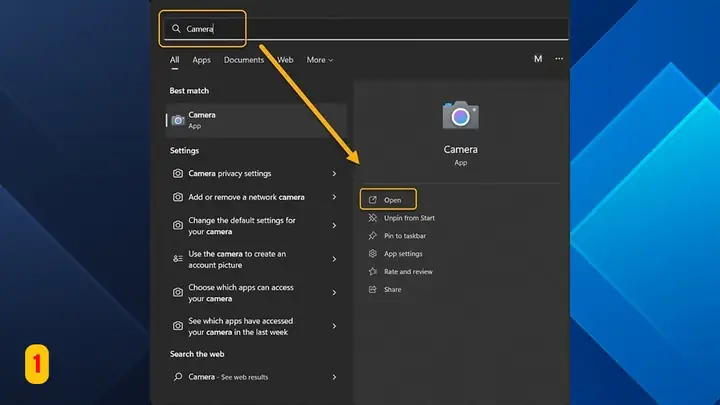Click the Best match heading

point(189,91)
